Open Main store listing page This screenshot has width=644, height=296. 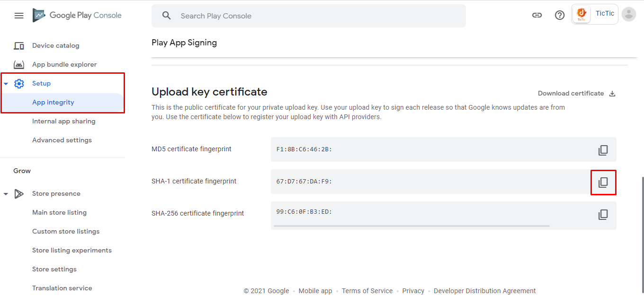tap(59, 213)
